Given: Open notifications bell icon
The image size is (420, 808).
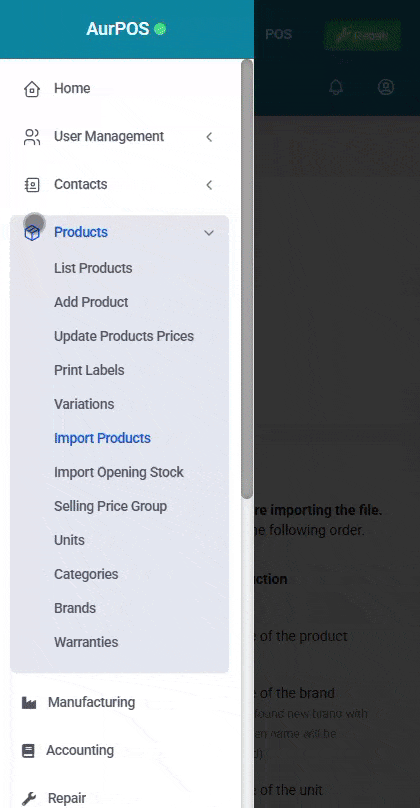Looking at the screenshot, I should [336, 87].
